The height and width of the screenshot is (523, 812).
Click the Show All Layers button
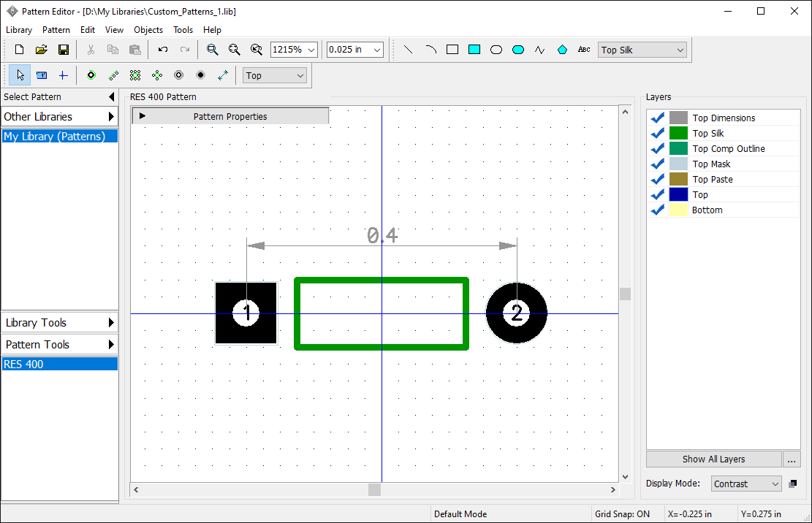[x=713, y=459]
